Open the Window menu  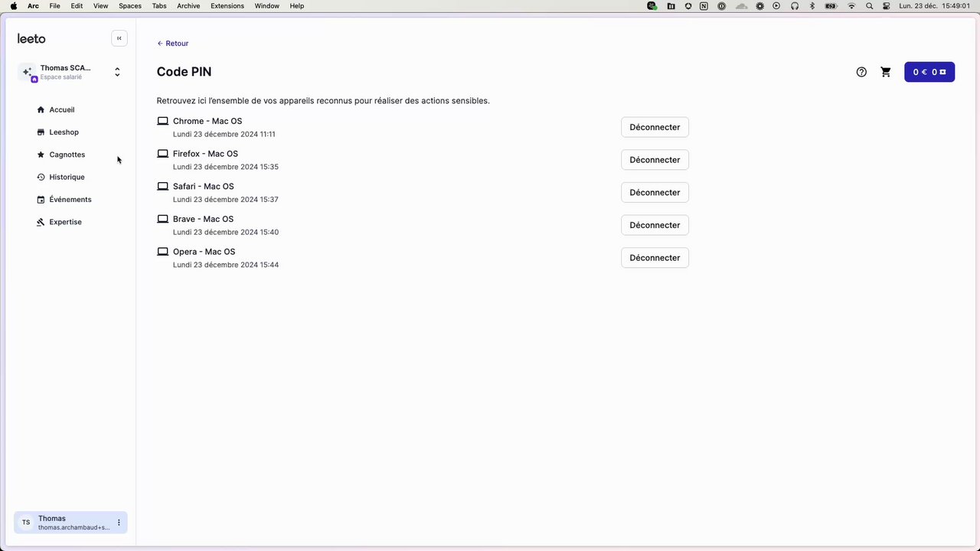pos(267,6)
